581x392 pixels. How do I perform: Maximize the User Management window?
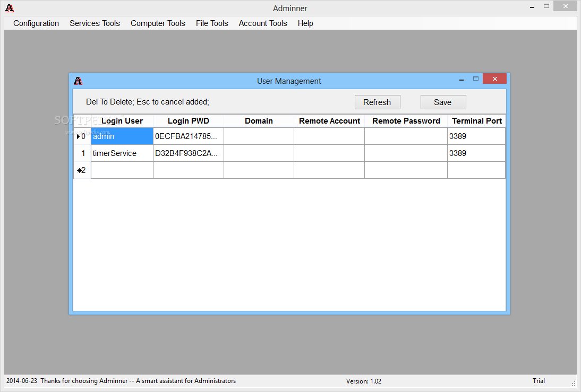tap(476, 79)
